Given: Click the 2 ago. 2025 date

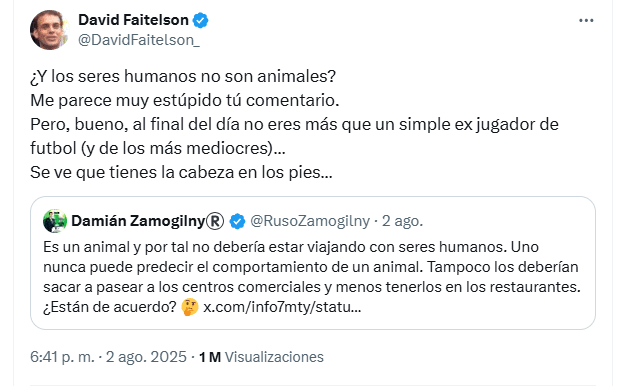Looking at the screenshot, I should coord(146,357).
